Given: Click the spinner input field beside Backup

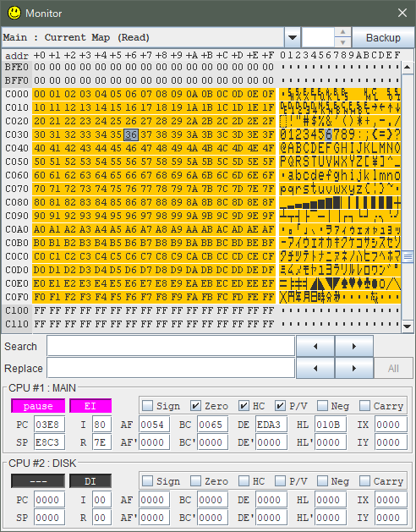Looking at the screenshot, I should [x=318, y=37].
